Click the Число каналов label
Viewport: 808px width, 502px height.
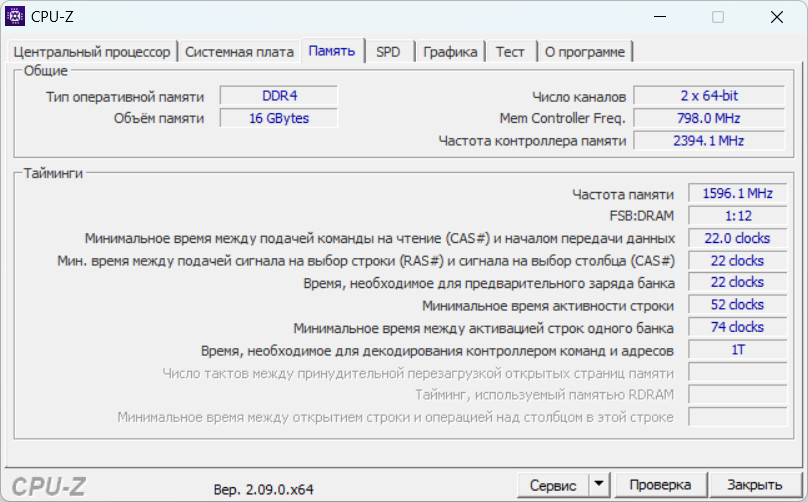579,97
